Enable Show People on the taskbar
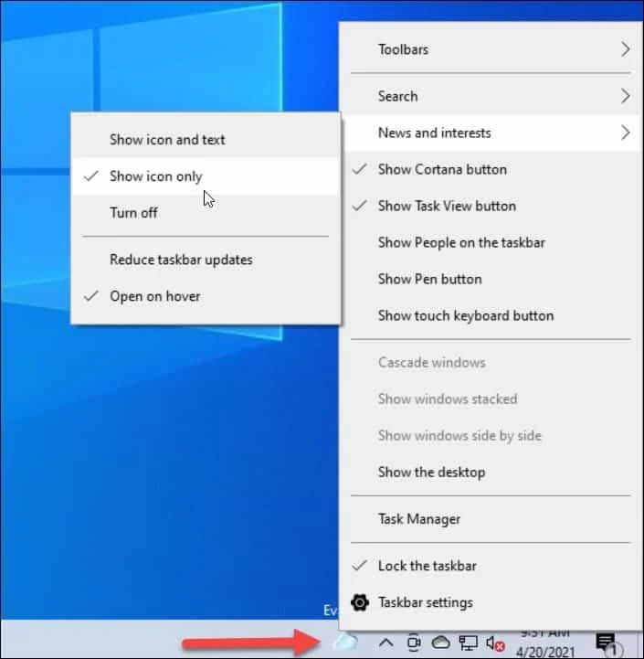This screenshot has height=659, width=644. (491, 242)
